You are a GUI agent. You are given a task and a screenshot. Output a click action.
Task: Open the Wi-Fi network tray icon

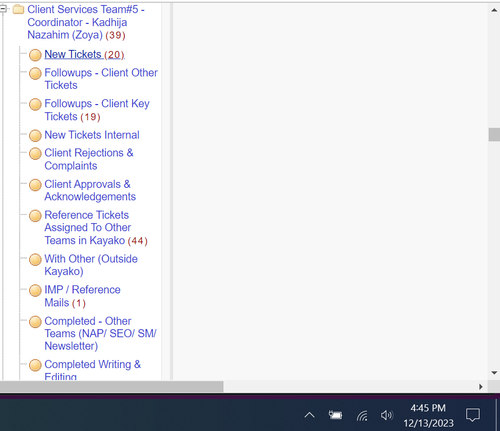pos(362,415)
